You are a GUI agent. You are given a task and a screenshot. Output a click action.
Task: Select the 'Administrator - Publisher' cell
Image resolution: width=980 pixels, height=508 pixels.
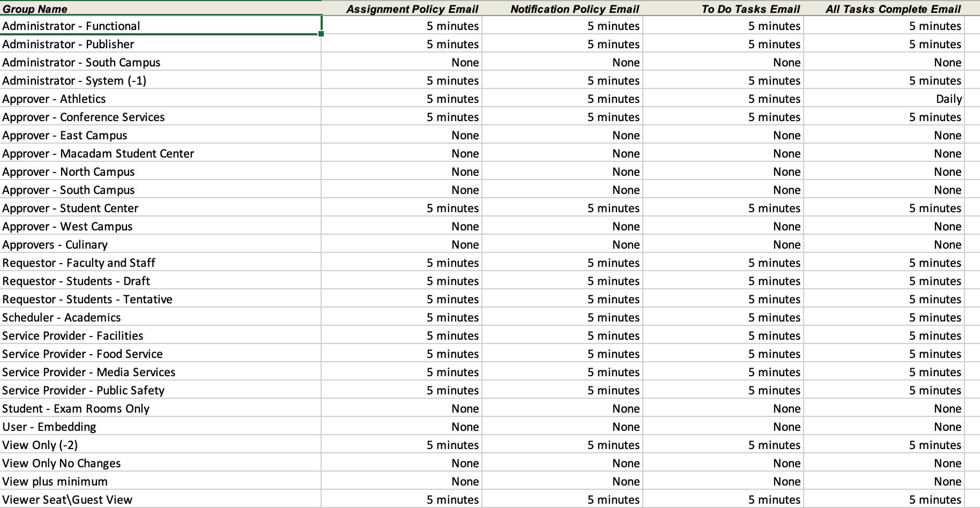pos(160,44)
